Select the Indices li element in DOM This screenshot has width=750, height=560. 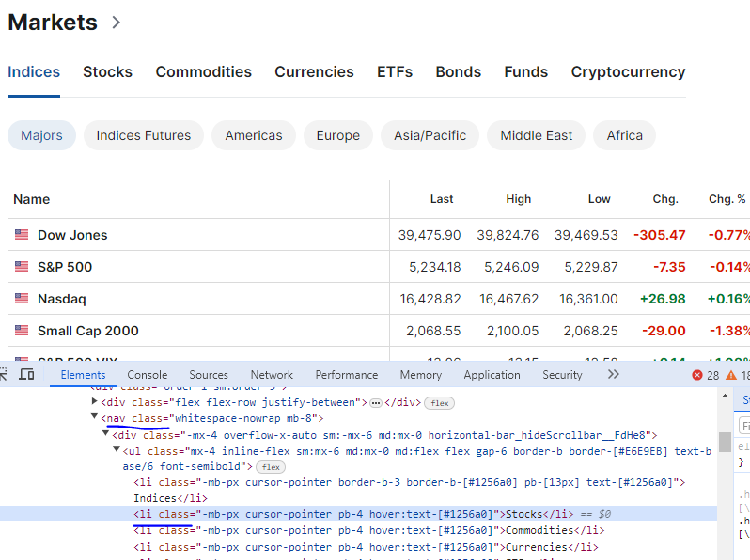click(x=410, y=490)
